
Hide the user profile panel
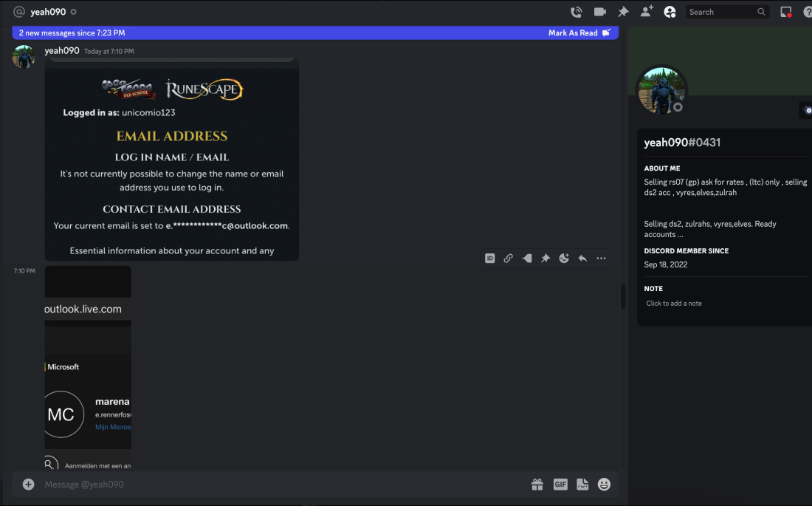670,12
